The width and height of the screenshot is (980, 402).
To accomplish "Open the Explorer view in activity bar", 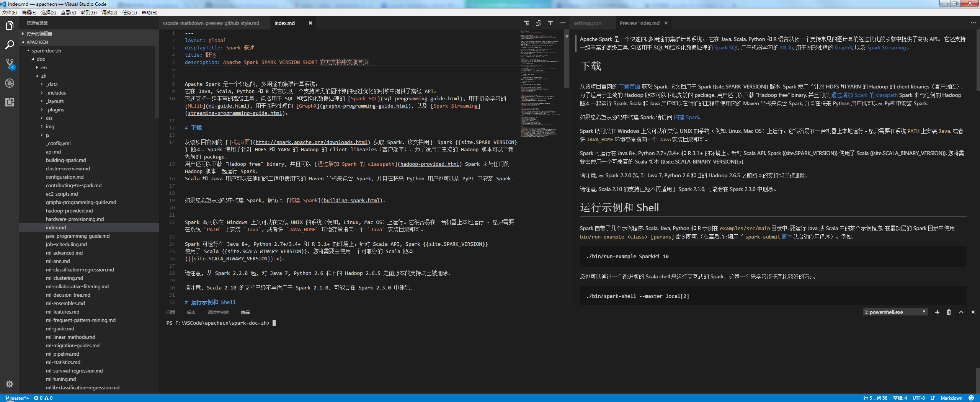I will pos(10,26).
